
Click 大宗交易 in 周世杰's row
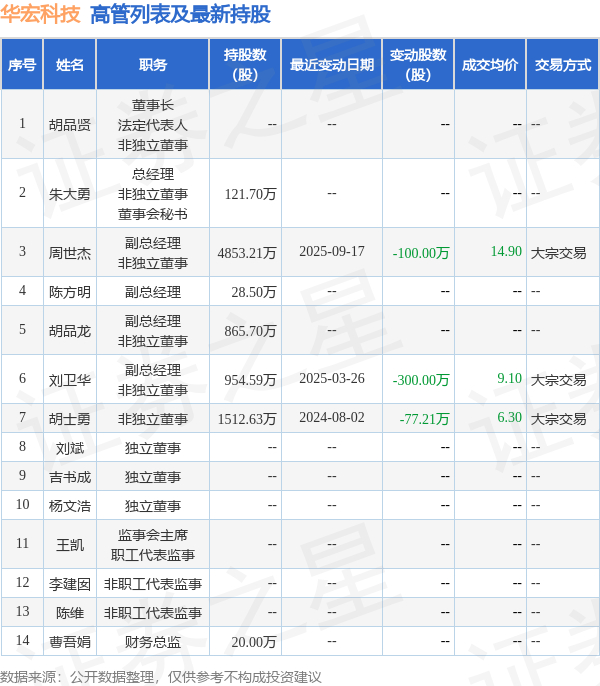click(558, 253)
